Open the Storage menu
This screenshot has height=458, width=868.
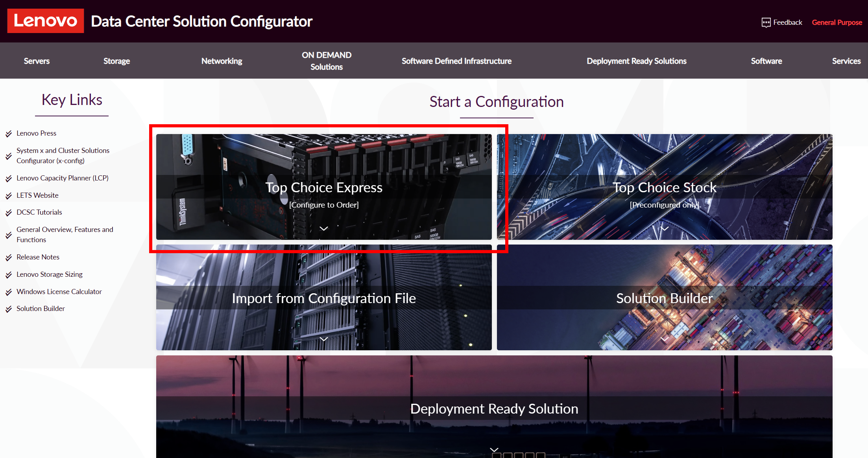(x=116, y=61)
